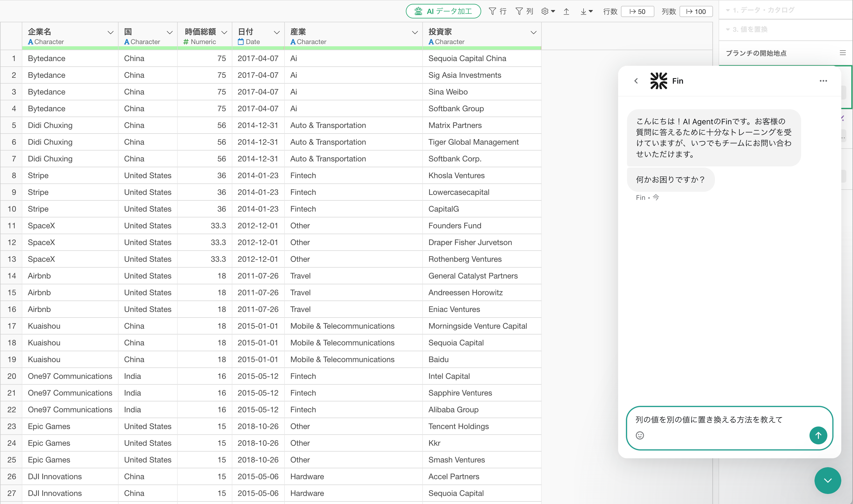This screenshot has height=504, width=853.
Task: Open the 産業 column dropdown
Action: (415, 32)
